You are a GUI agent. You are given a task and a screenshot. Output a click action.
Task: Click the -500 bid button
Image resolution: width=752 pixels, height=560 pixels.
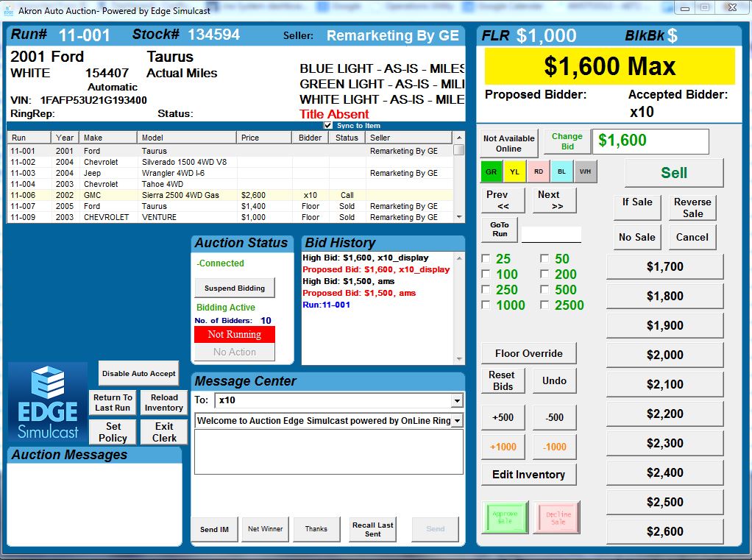click(x=554, y=417)
